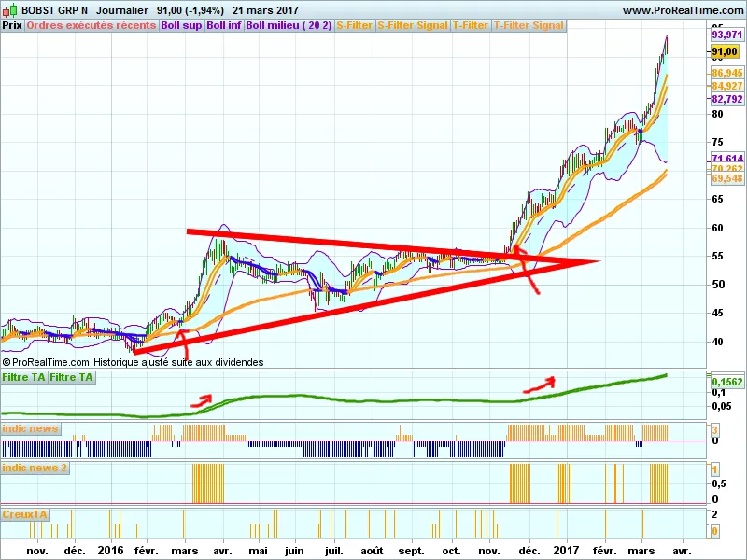Click the Boll sup indicator label
Screen dimensions: 747x560
pos(181,25)
